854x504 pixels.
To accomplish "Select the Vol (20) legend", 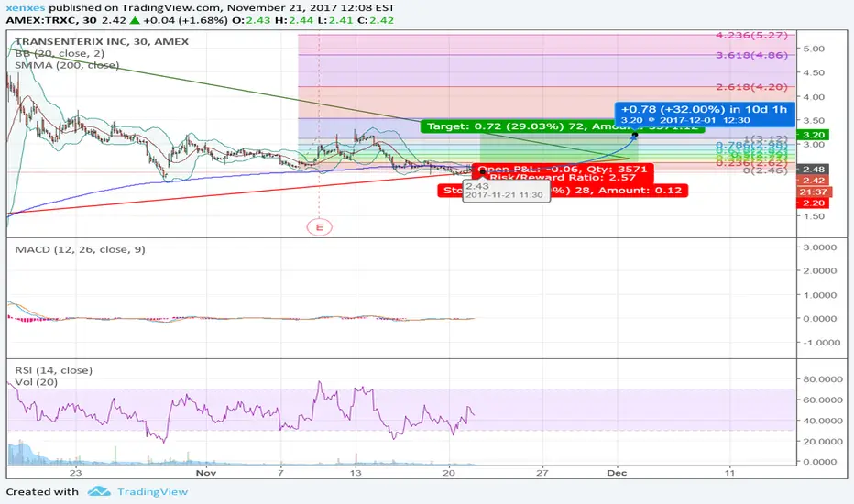I will 36,382.
